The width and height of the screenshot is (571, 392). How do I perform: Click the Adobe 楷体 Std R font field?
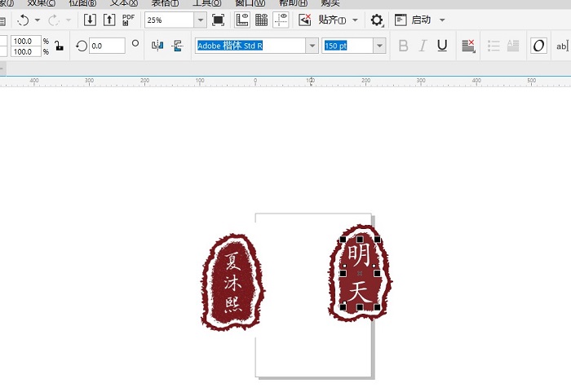pyautogui.click(x=250, y=46)
